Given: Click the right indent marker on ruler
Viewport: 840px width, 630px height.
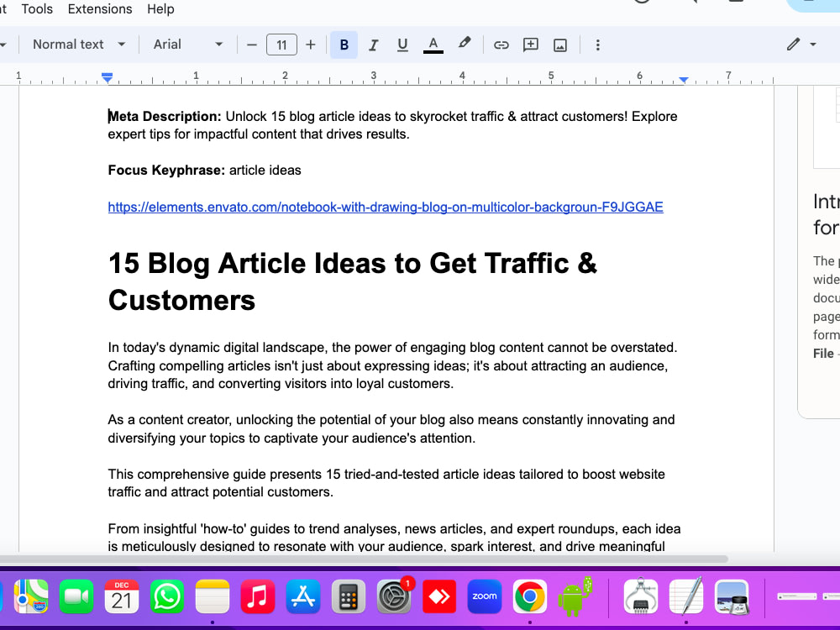Looking at the screenshot, I should 684,79.
